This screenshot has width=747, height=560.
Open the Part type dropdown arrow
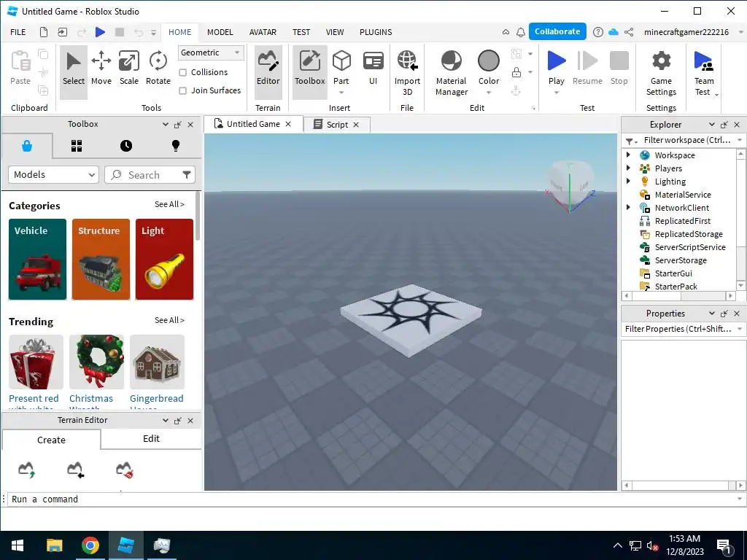[341, 93]
